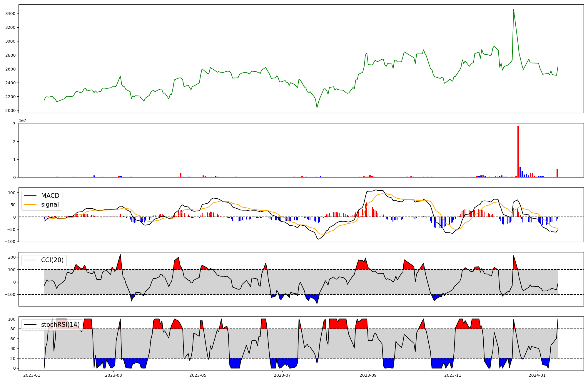Click the 2000 price axis label
This screenshot has height=382, width=588.
10,110
